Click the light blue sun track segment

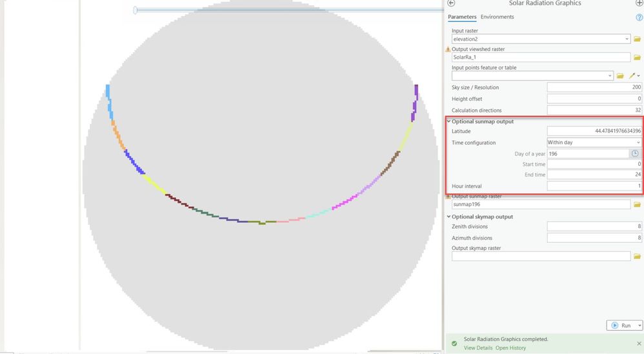(x=109, y=102)
